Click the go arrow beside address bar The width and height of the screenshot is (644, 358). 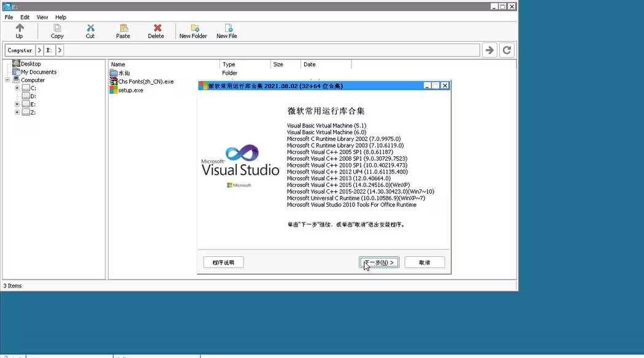489,50
